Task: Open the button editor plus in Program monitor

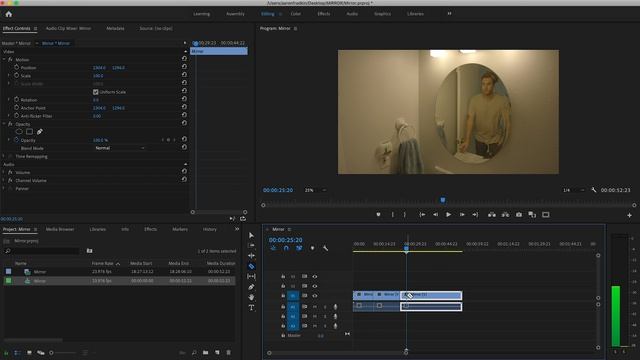Action: pos(629,215)
